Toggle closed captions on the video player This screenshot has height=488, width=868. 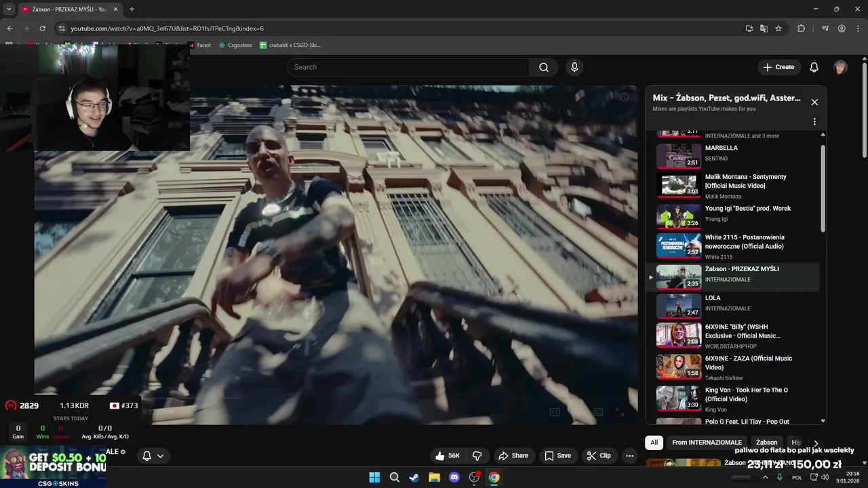pos(554,412)
